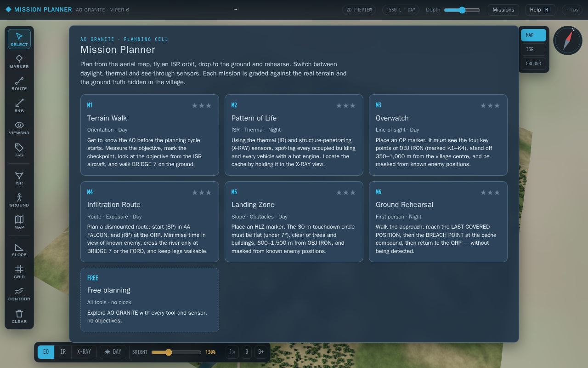The height and width of the screenshot is (368, 588).
Task: Click the fps counter pill
Action: (572, 10)
